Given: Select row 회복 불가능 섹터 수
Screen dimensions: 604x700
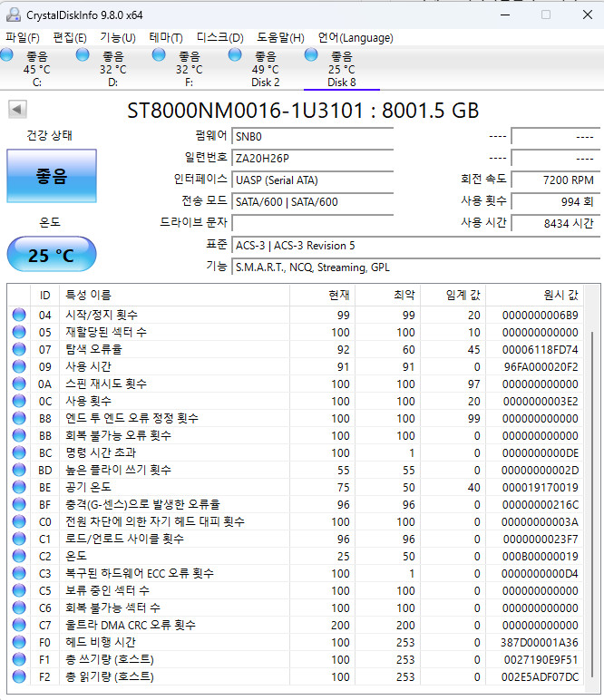Looking at the screenshot, I should coord(296,608).
